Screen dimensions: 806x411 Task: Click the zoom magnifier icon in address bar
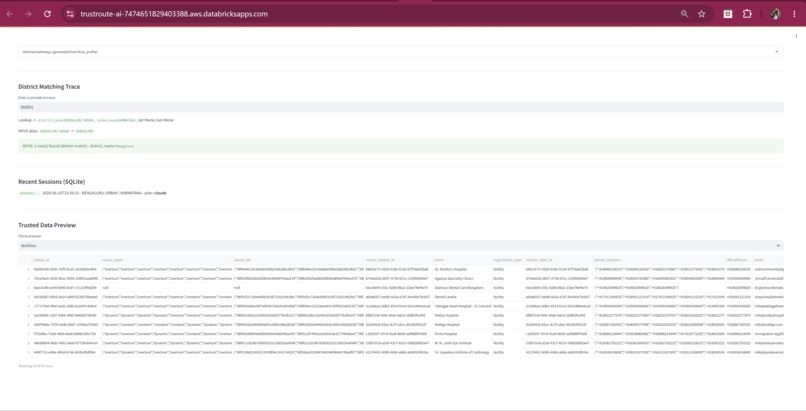[x=684, y=14]
